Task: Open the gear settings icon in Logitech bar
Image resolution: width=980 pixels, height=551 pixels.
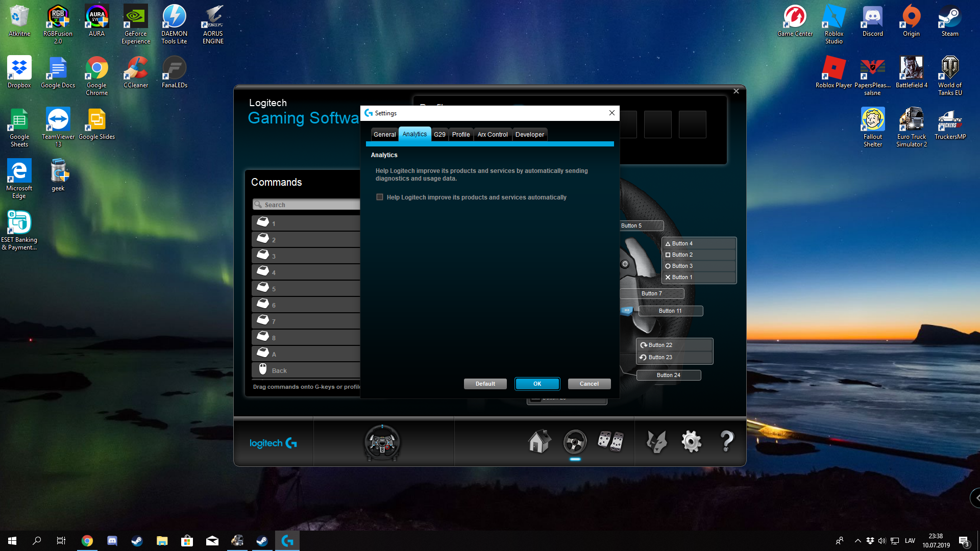Action: (692, 442)
